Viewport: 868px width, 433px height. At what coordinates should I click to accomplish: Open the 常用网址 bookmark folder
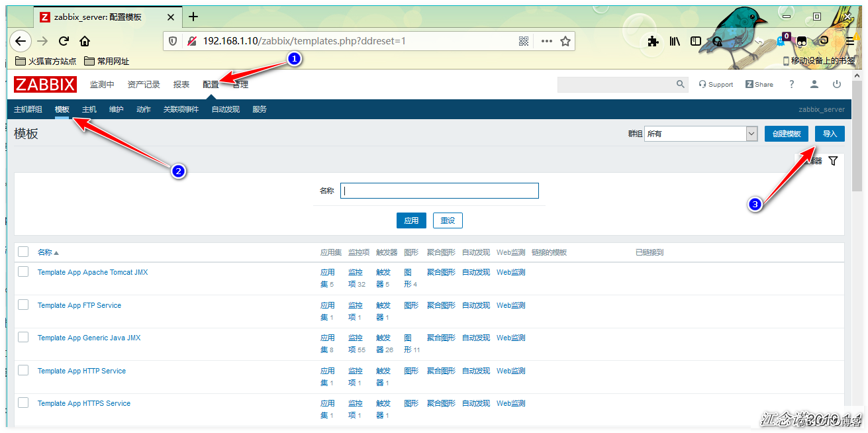(107, 61)
